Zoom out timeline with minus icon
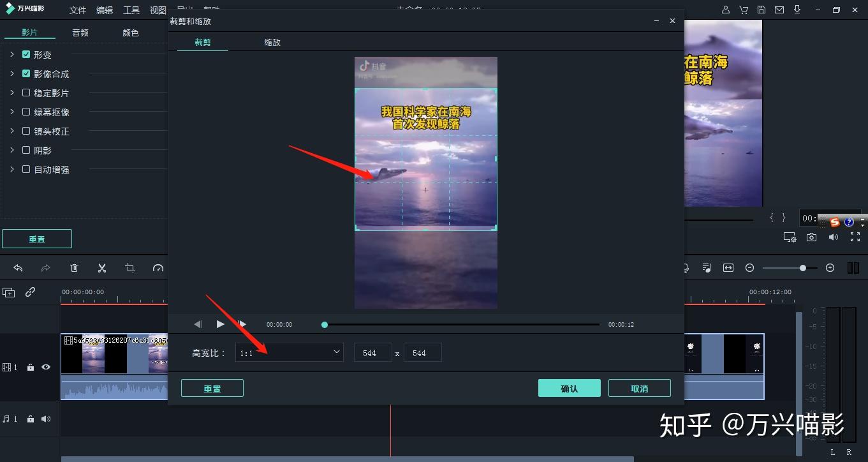The width and height of the screenshot is (868, 462). pos(750,268)
